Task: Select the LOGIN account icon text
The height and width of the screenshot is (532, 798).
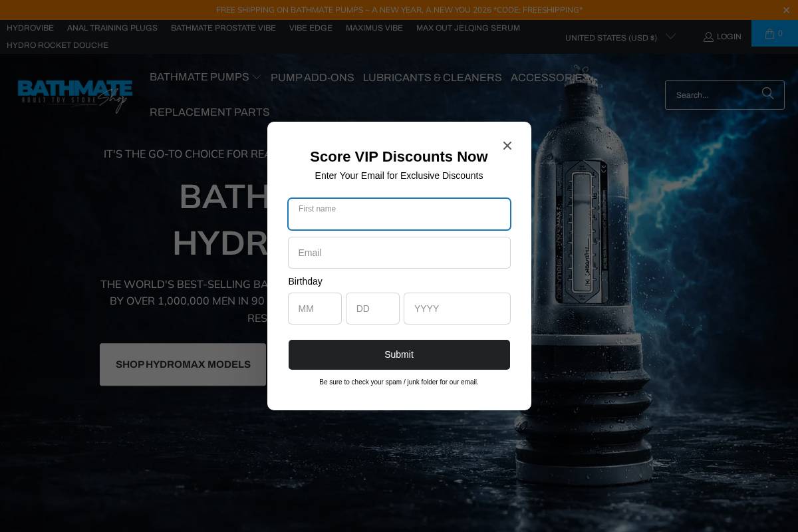Action: (x=729, y=37)
